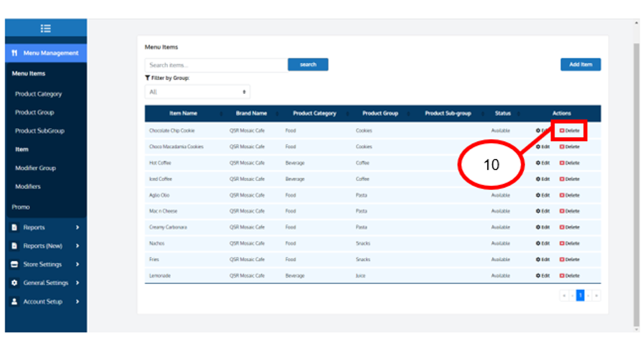This screenshot has width=644, height=339.
Task: Click the page scrollbar track
Action: (x=636, y=185)
